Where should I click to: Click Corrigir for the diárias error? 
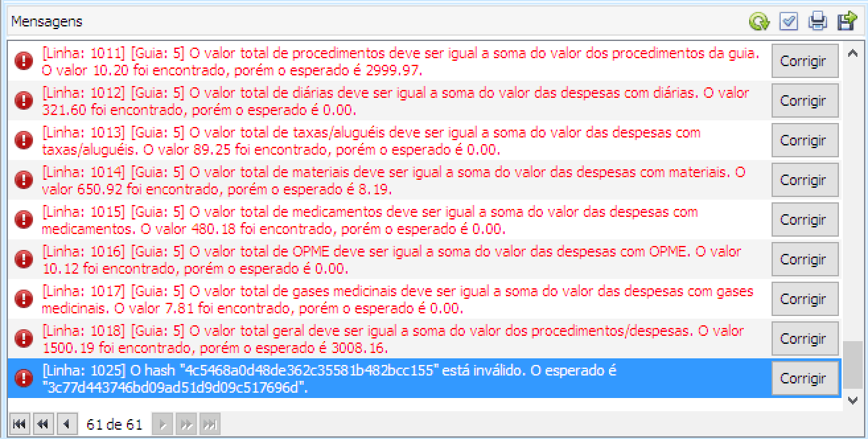pos(803,100)
